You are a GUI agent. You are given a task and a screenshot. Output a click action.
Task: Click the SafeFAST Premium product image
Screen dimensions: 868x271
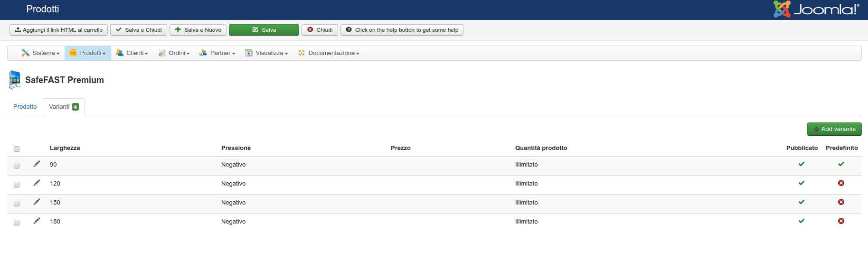click(15, 80)
